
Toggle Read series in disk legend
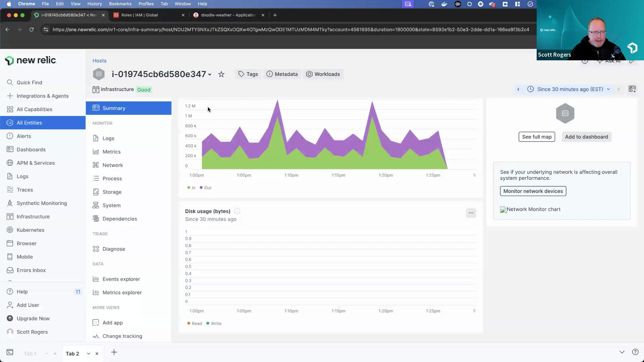click(195, 323)
